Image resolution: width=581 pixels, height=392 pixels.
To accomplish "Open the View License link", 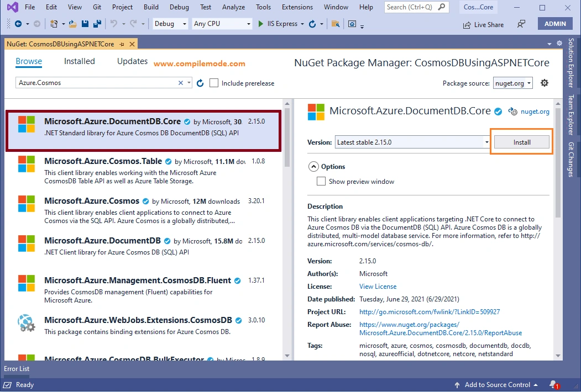I will (x=378, y=286).
